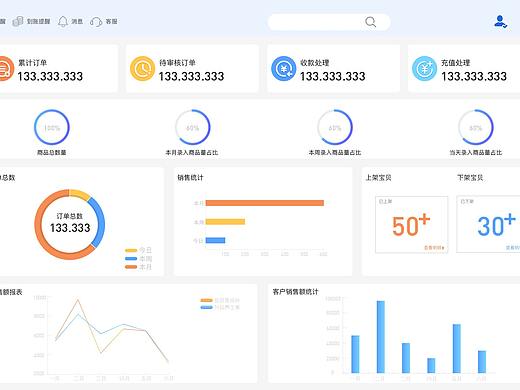Screen dimensions: 520x390
Task: Toggle the blue line legend in sales report
Action: click(206, 307)
